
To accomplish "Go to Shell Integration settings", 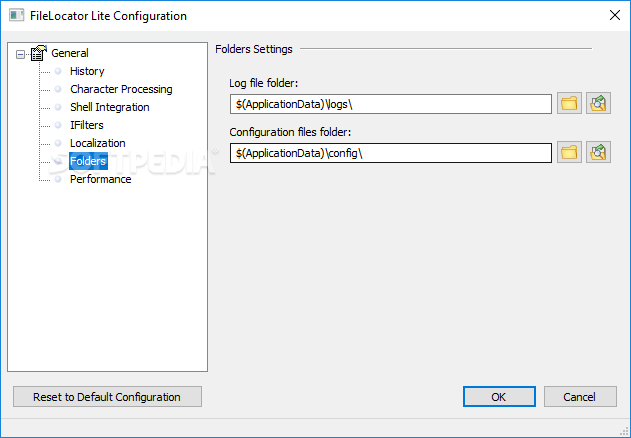I will 109,107.
